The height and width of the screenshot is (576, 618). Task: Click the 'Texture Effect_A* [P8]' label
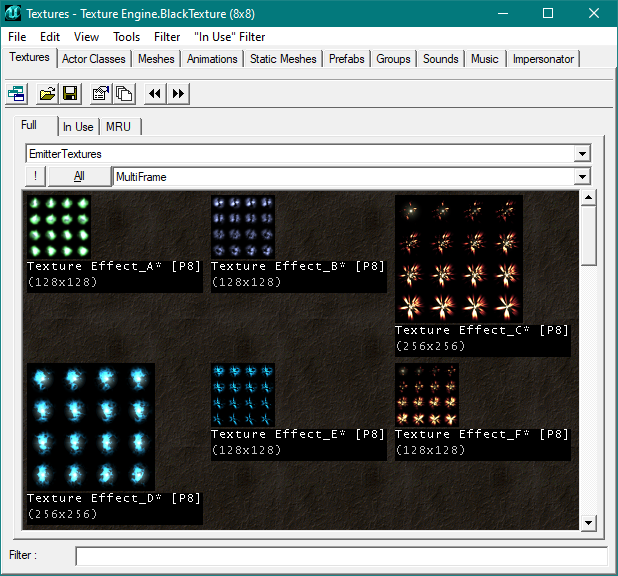[x=114, y=267]
